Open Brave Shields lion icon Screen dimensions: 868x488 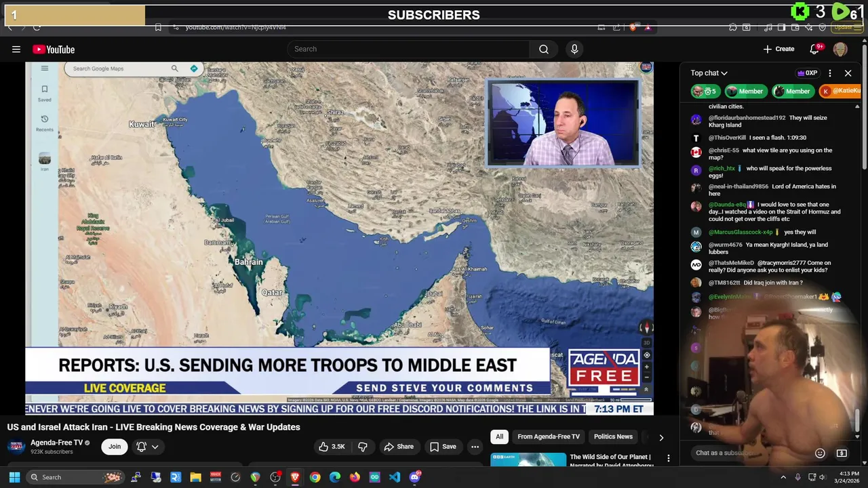[x=633, y=27]
